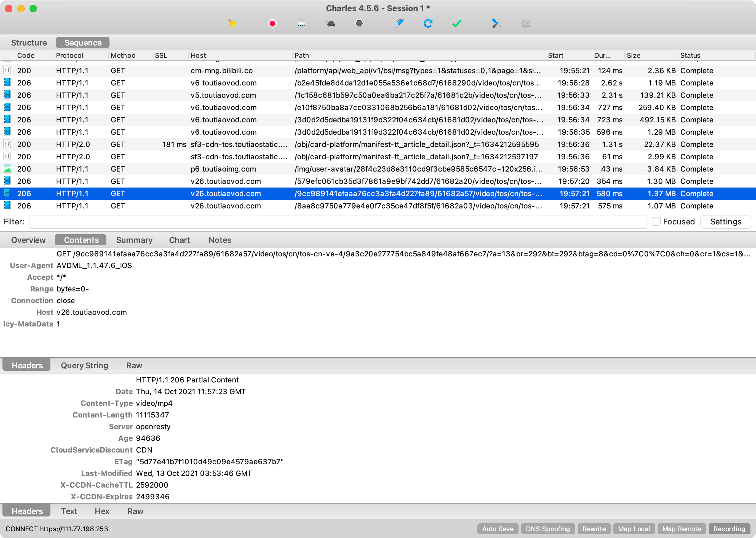The image size is (756, 538).
Task: Toggle breakpoints hexagon icon
Action: click(x=359, y=24)
